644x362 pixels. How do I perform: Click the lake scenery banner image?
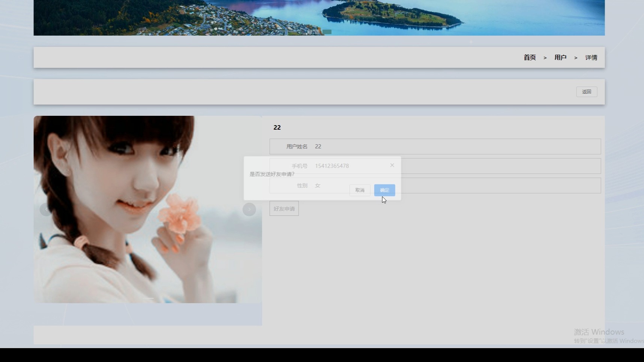(319, 18)
